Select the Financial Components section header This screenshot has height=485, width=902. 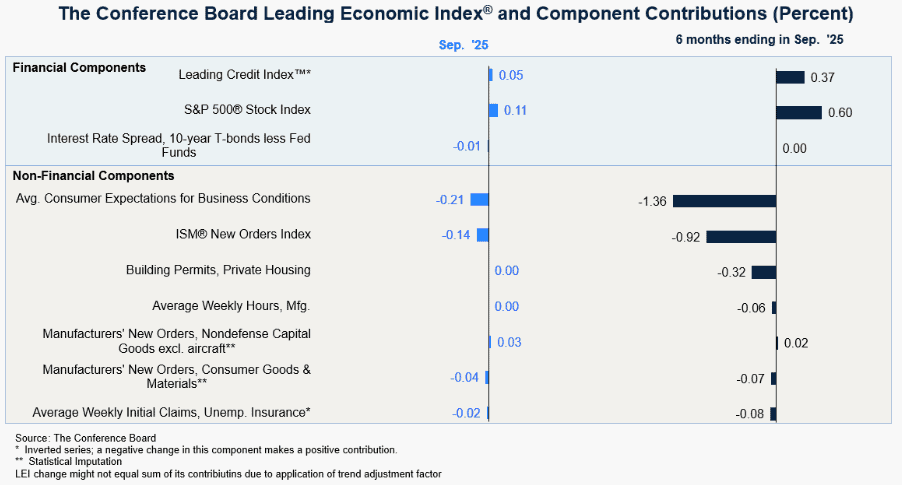(79, 68)
